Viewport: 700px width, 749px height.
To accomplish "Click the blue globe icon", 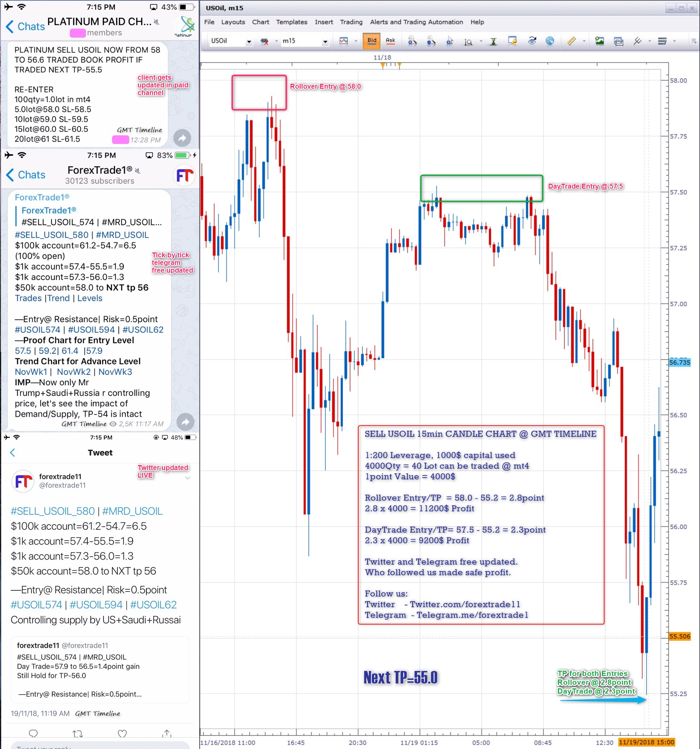I will point(550,41).
